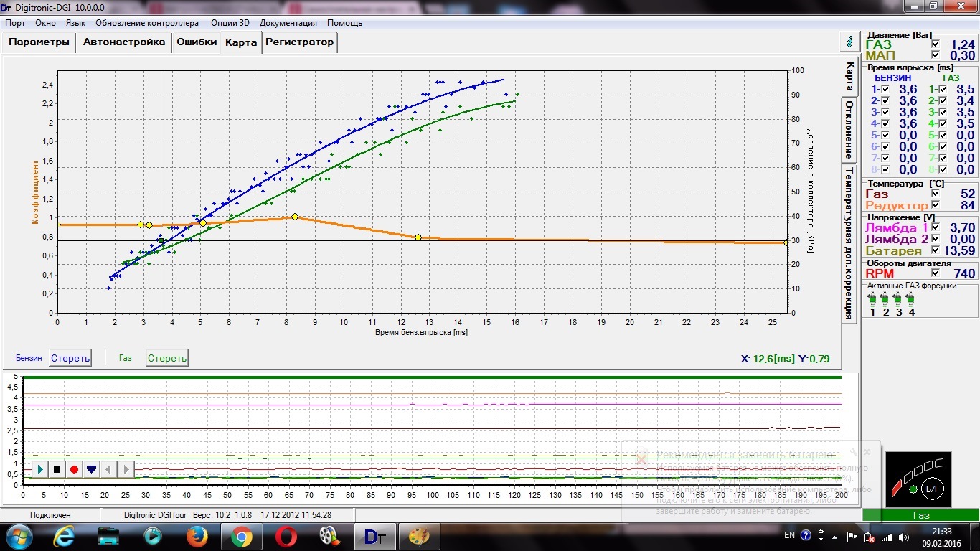Uncheck ГАЗ injector 2 checkbox
The width and height of the screenshot is (980, 551).
[942, 100]
